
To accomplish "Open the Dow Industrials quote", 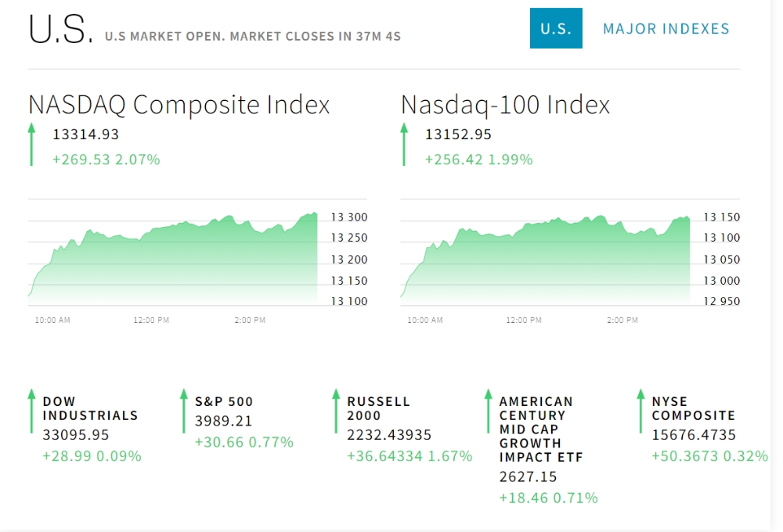I will 90,408.
